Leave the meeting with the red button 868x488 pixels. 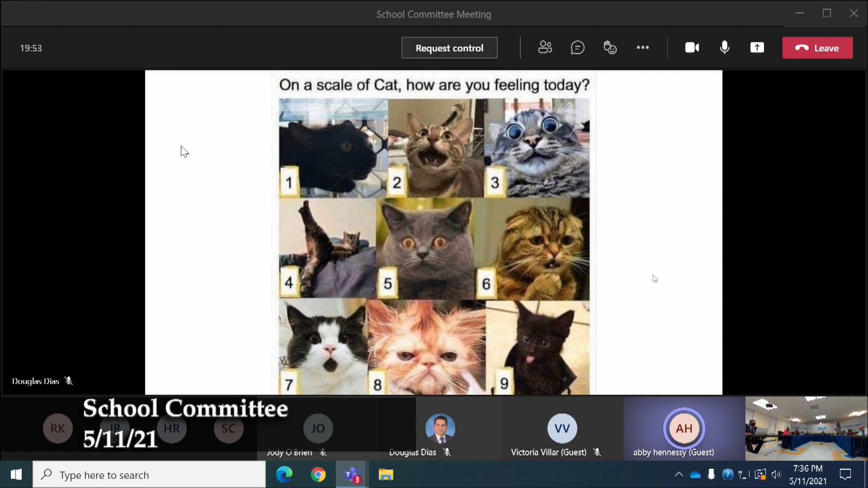point(817,48)
